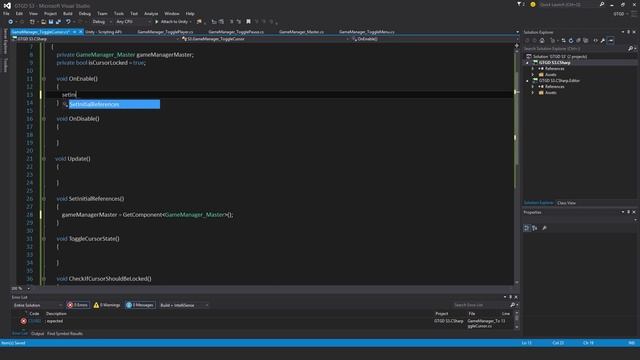This screenshot has height=360, width=640.
Task: Collapse the OnDisable method outline
Action: pos(44,119)
